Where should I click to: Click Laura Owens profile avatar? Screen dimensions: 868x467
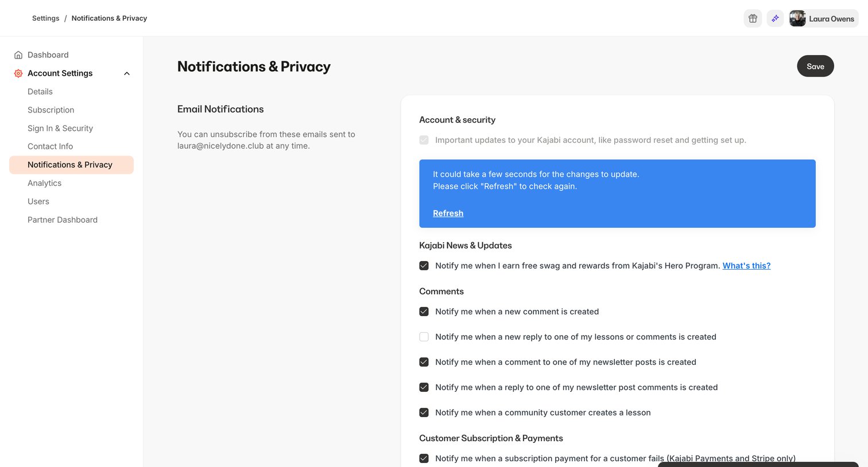coord(797,18)
